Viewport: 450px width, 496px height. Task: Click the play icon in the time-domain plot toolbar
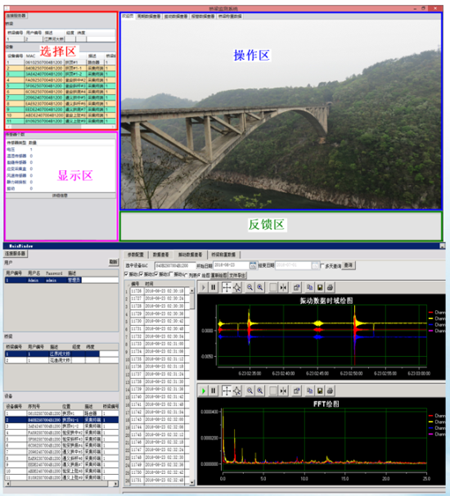coord(204,287)
